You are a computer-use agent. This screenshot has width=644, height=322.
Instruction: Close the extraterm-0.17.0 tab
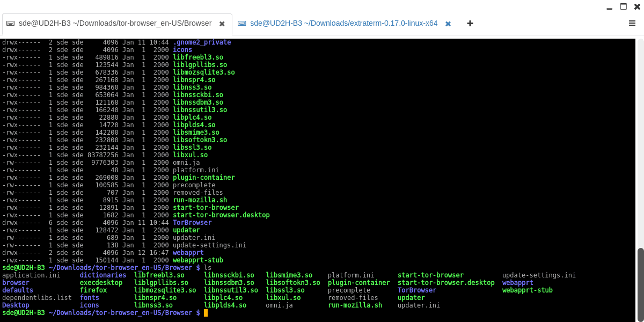click(448, 24)
